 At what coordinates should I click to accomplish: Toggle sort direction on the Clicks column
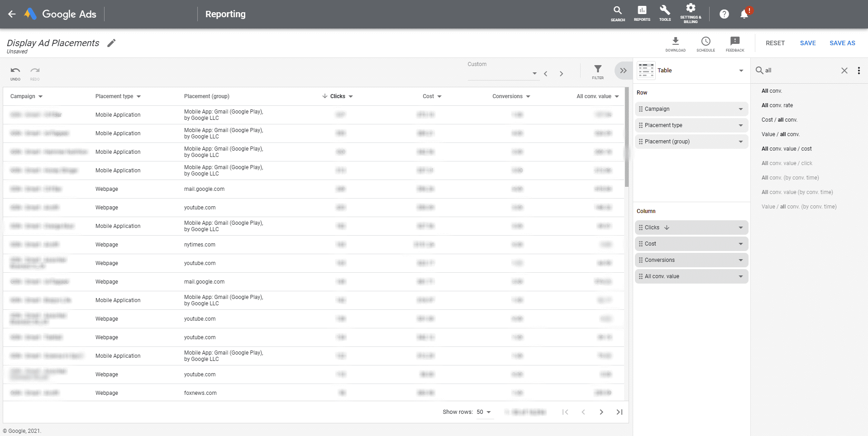coord(325,96)
